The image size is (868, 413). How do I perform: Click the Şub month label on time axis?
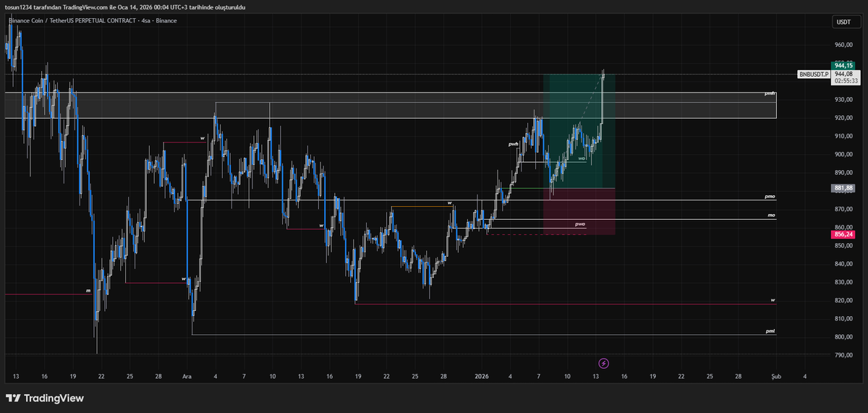point(776,377)
